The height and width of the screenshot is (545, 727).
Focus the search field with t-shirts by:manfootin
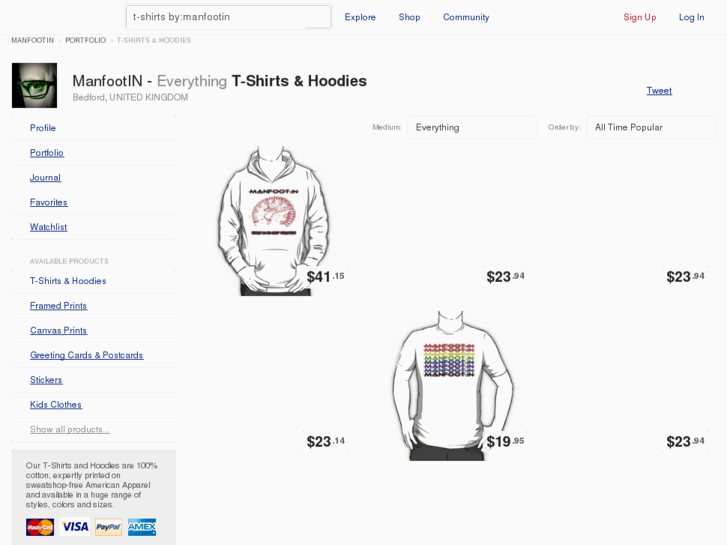228,17
